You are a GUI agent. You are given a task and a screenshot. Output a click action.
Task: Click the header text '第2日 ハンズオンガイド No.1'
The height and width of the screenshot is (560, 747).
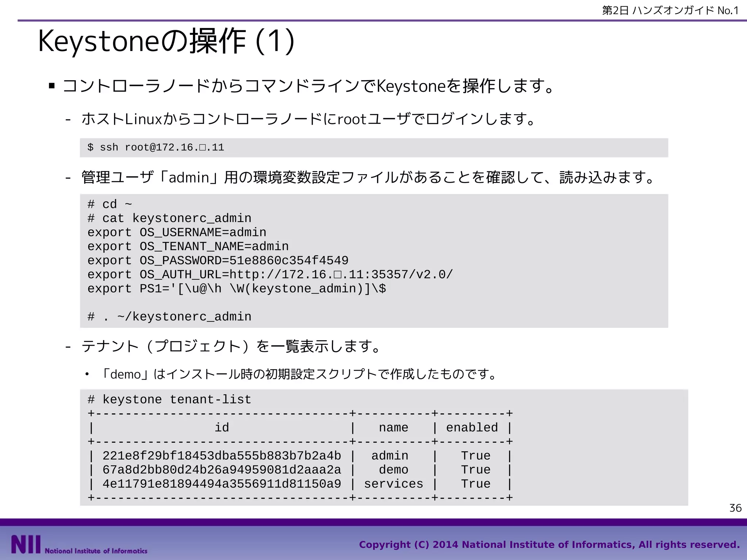(x=670, y=11)
